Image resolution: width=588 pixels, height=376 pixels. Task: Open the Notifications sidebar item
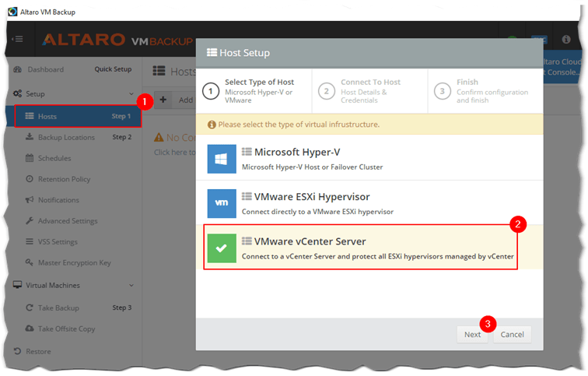tap(58, 200)
